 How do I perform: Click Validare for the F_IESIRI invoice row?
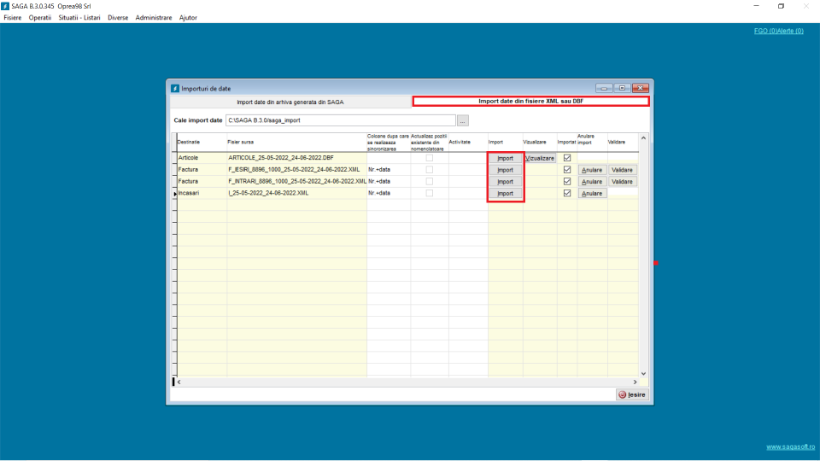point(622,170)
